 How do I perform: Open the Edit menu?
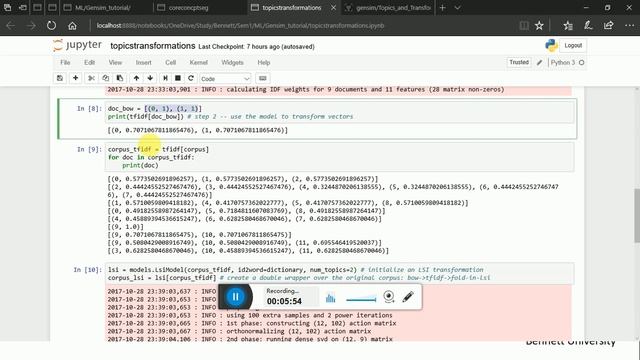[89, 62]
